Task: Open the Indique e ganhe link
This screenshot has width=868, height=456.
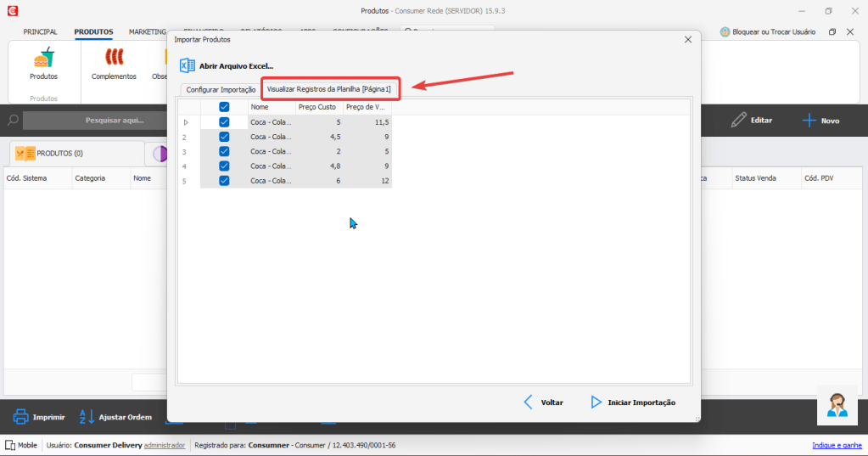Action: (x=837, y=445)
